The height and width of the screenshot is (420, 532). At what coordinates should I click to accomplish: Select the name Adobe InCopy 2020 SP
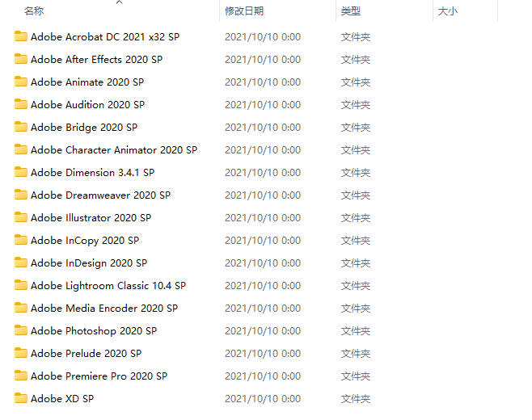85,241
